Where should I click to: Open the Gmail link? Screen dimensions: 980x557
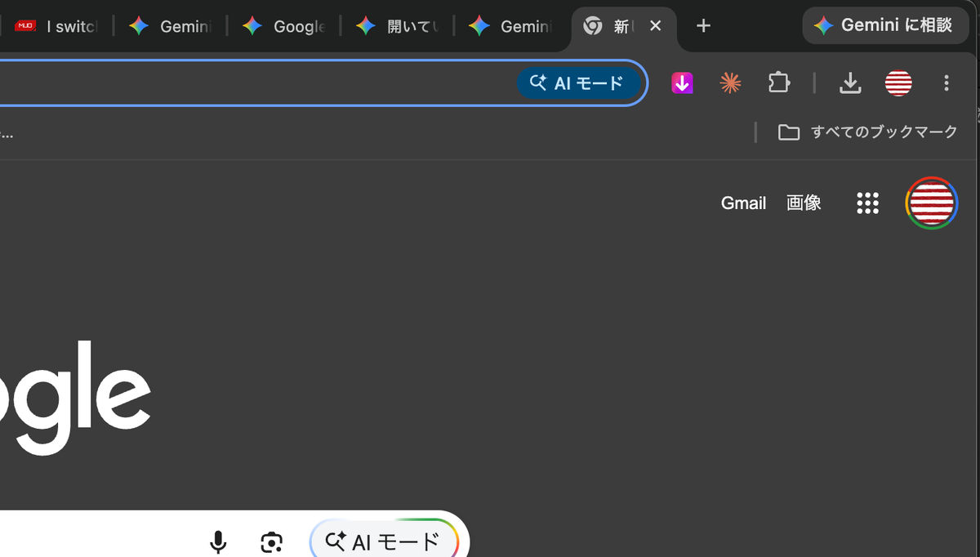[x=743, y=203]
